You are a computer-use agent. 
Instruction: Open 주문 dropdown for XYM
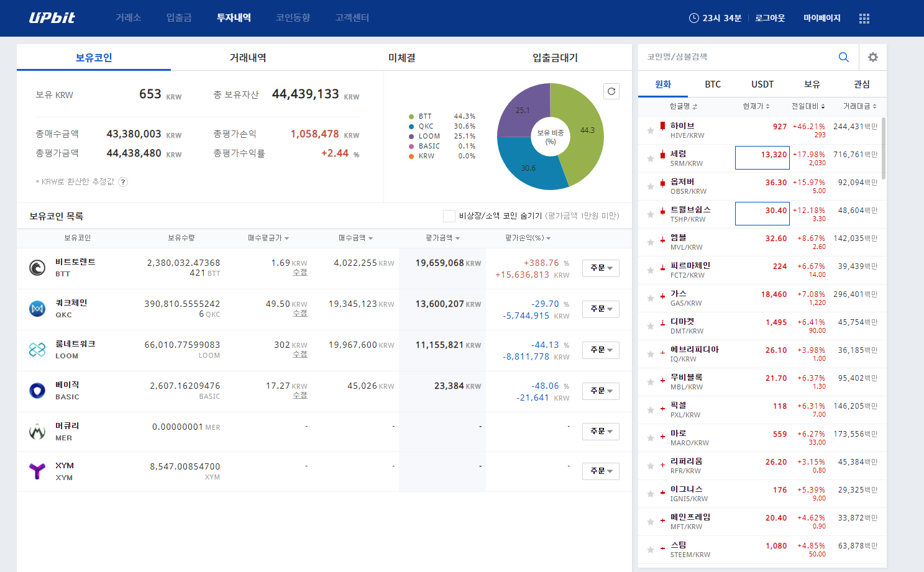pyautogui.click(x=601, y=471)
